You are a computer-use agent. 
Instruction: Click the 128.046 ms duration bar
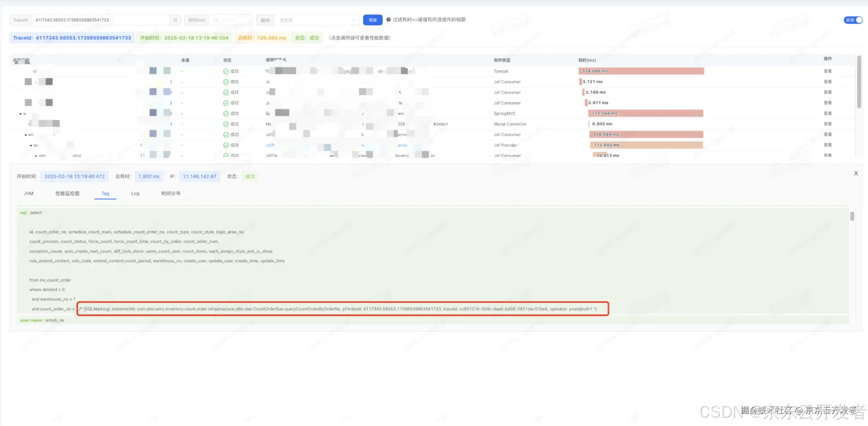coord(641,71)
